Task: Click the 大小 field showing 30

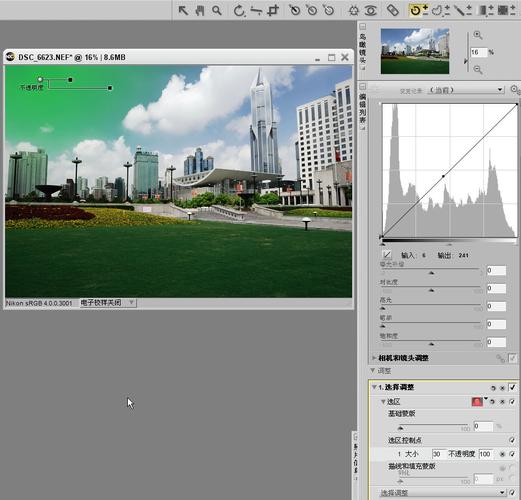Action: point(439,454)
